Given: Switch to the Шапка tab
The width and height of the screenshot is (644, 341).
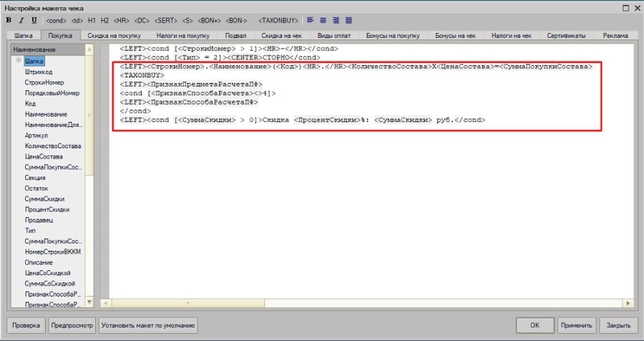Looking at the screenshot, I should click(x=24, y=36).
